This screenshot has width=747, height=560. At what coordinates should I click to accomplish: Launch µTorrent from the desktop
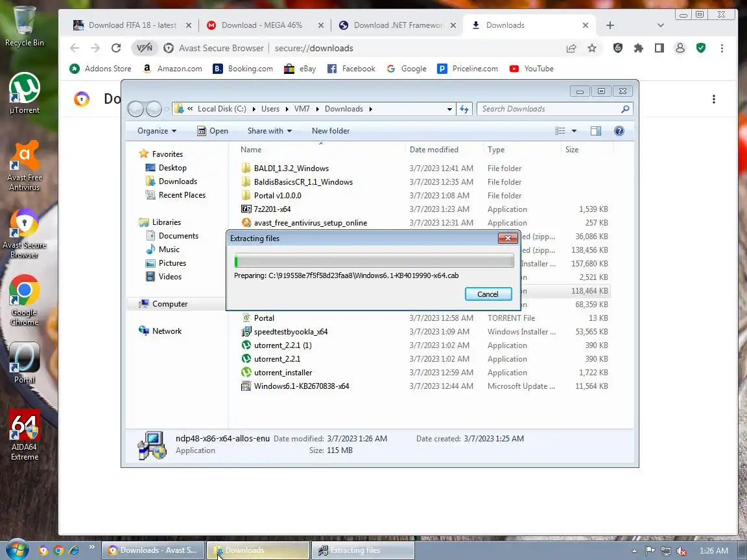[24, 93]
